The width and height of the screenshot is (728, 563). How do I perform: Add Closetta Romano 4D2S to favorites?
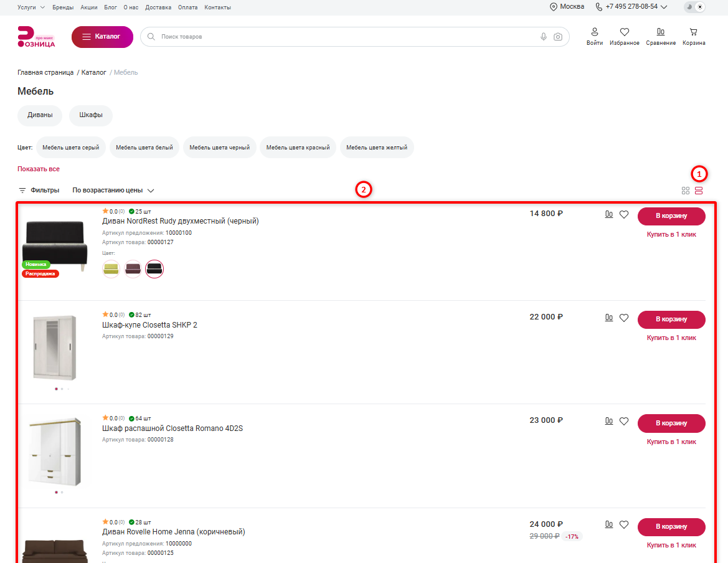tap(624, 422)
